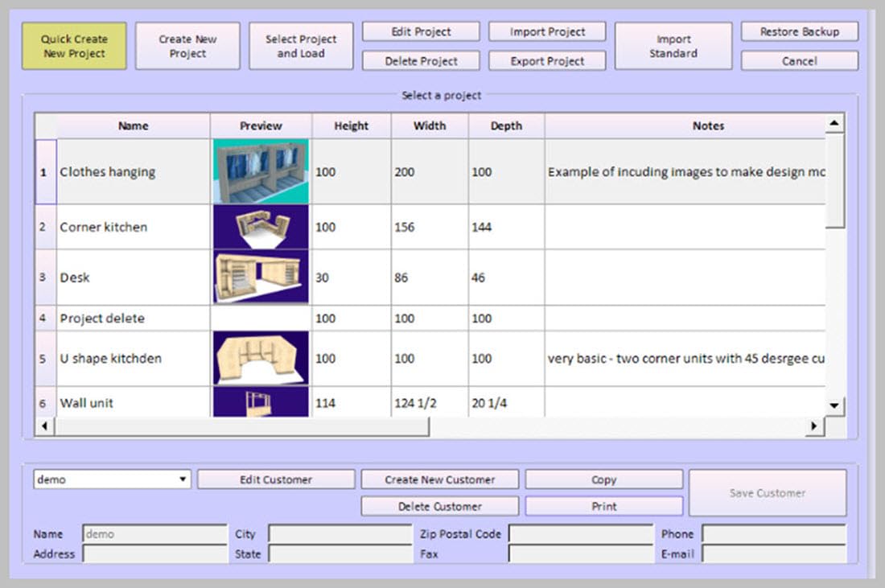
Task: Click the Wall unit preview thumbnail
Action: tap(261, 402)
